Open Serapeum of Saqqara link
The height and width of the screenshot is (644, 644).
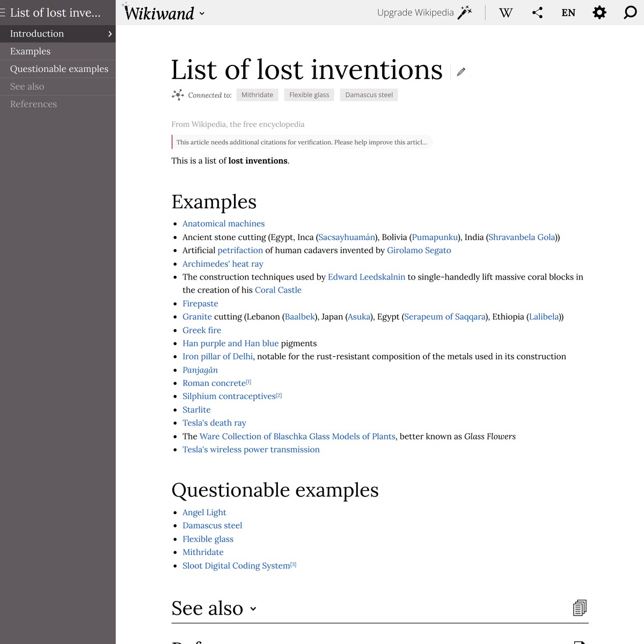coord(445,317)
